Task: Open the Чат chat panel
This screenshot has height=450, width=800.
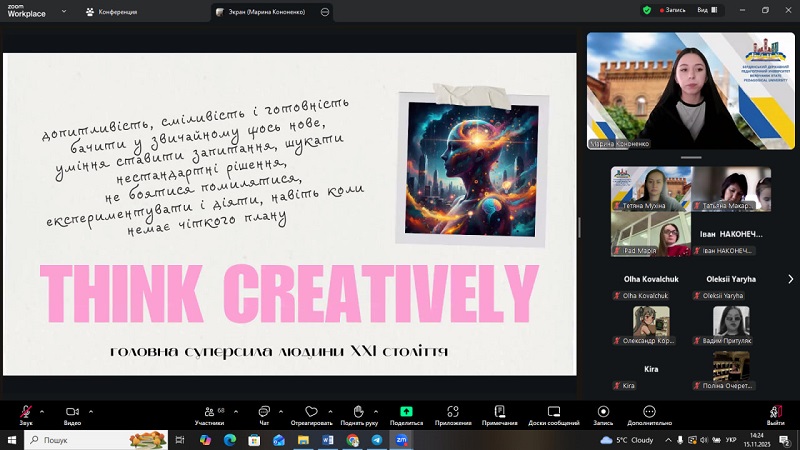Action: click(264, 411)
